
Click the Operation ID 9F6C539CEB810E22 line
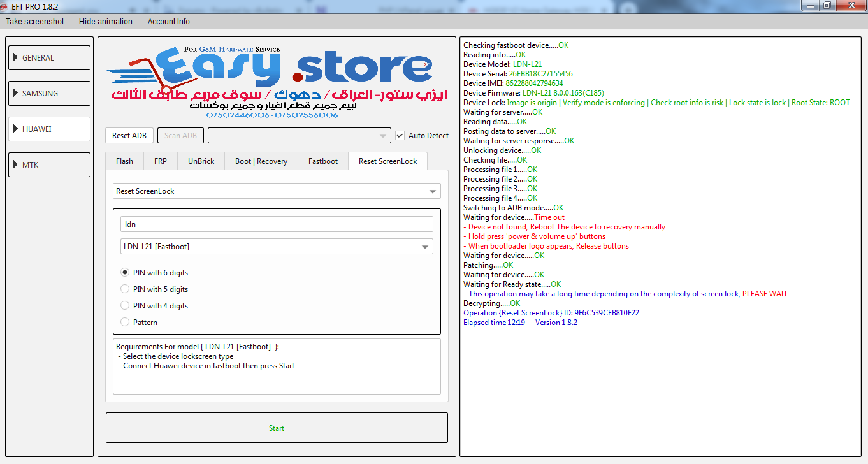551,313
